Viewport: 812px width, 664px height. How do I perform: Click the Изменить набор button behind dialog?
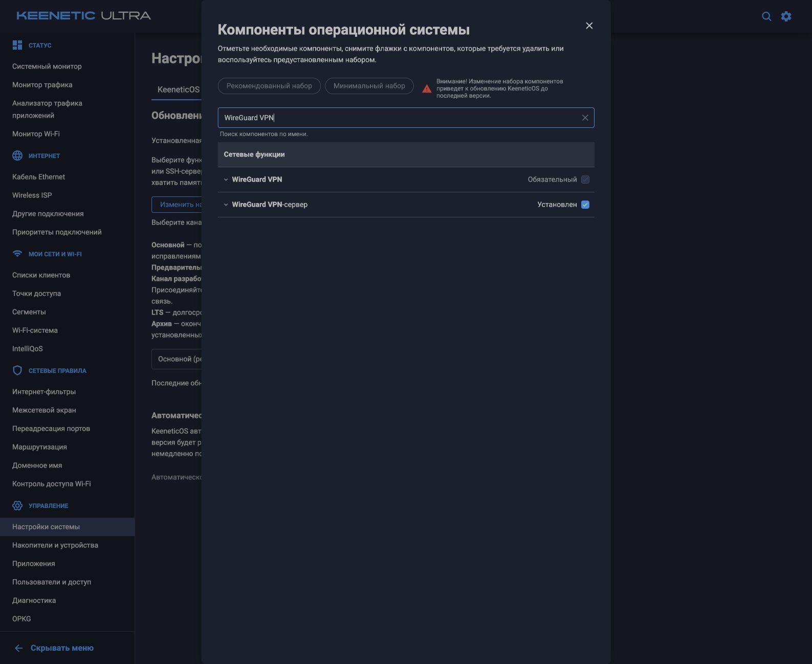177,205
